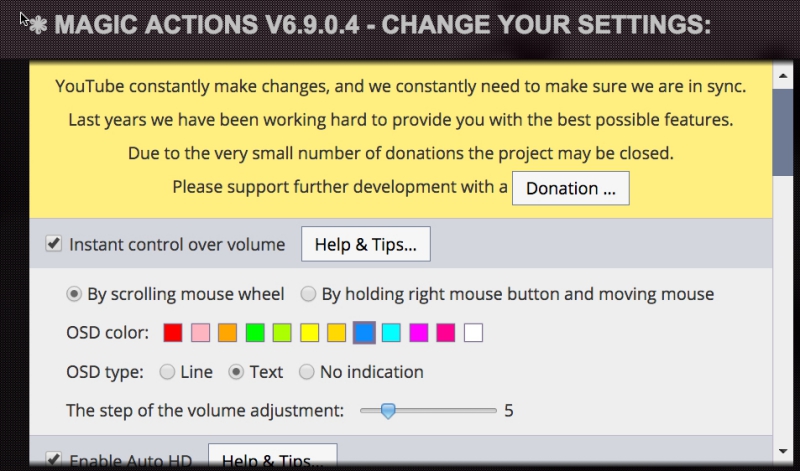Pick the magenta OSD color swatch
The image size is (800, 471).
(418, 332)
